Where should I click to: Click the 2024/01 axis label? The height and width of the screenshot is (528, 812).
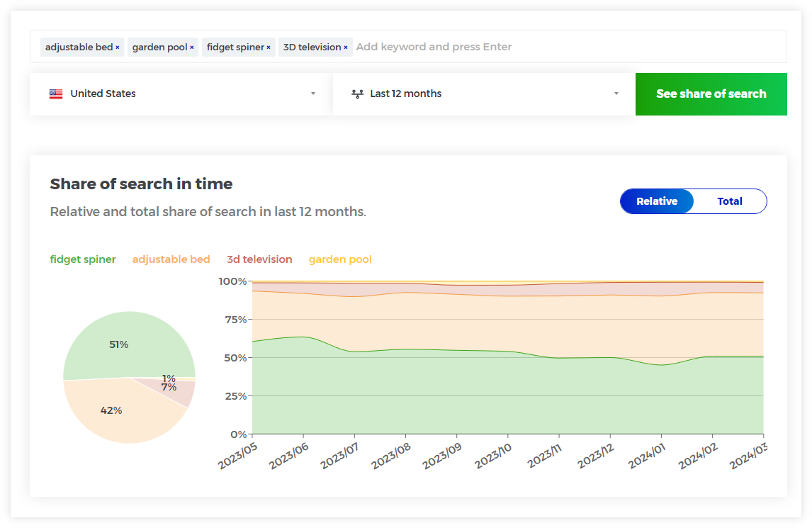tap(646, 456)
